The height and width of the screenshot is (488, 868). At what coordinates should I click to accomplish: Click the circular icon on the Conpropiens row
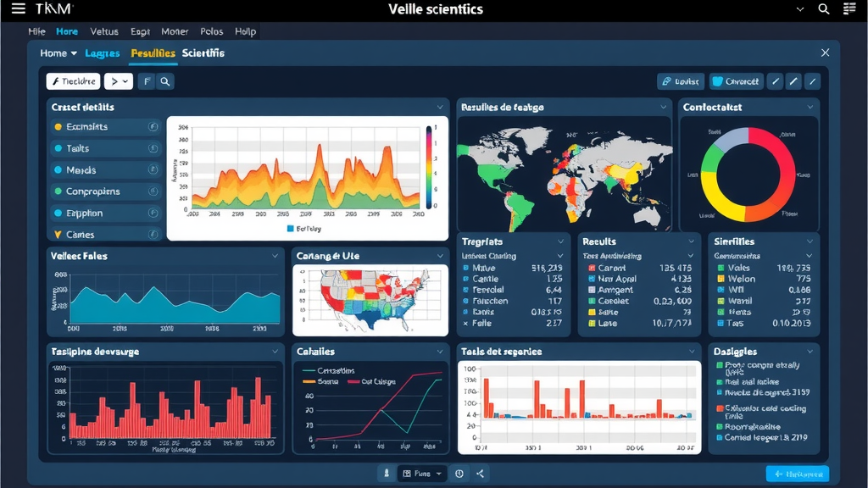coord(153,191)
